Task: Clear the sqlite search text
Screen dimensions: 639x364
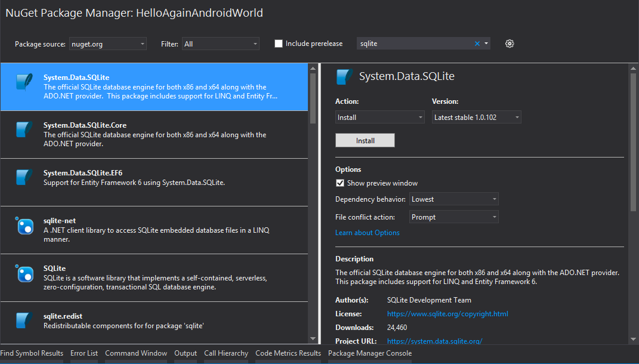Action: coord(477,44)
